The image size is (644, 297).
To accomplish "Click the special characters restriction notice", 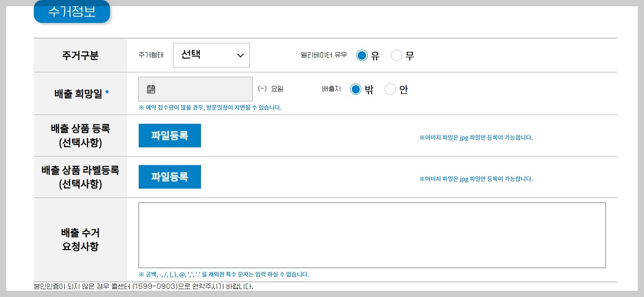I will [x=224, y=274].
